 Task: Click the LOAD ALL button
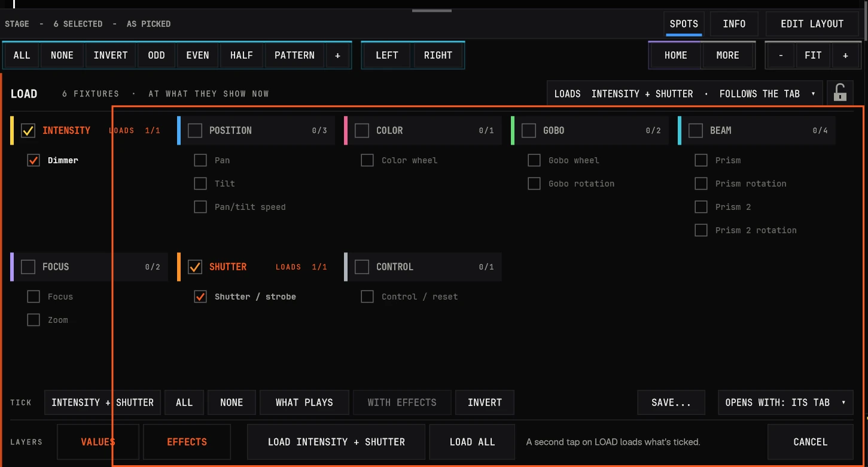tap(472, 442)
